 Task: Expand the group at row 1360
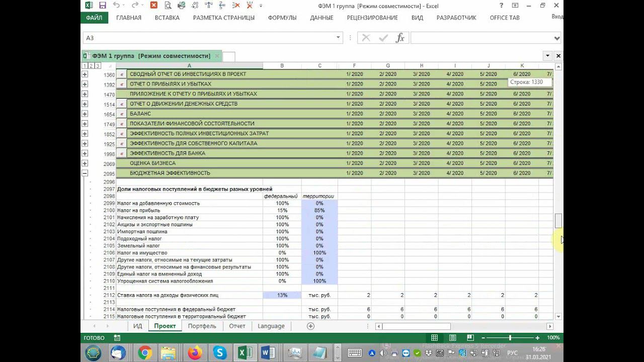click(x=85, y=74)
